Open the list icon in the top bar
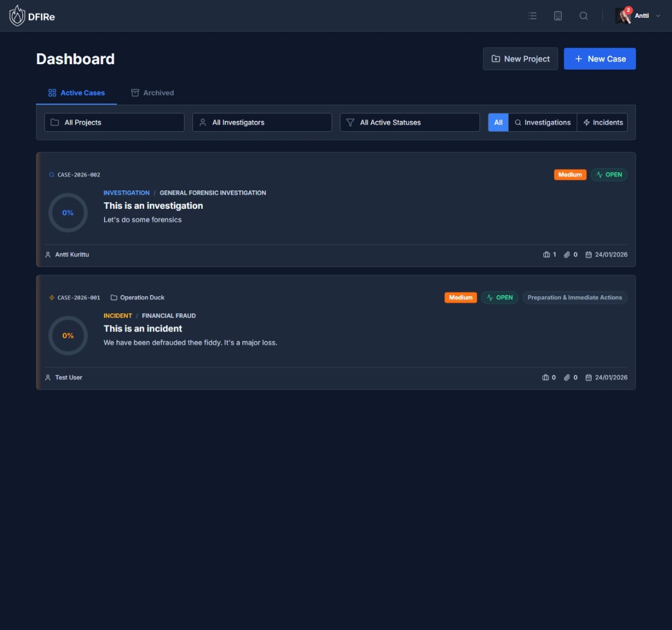Image resolution: width=672 pixels, height=630 pixels. (x=532, y=16)
